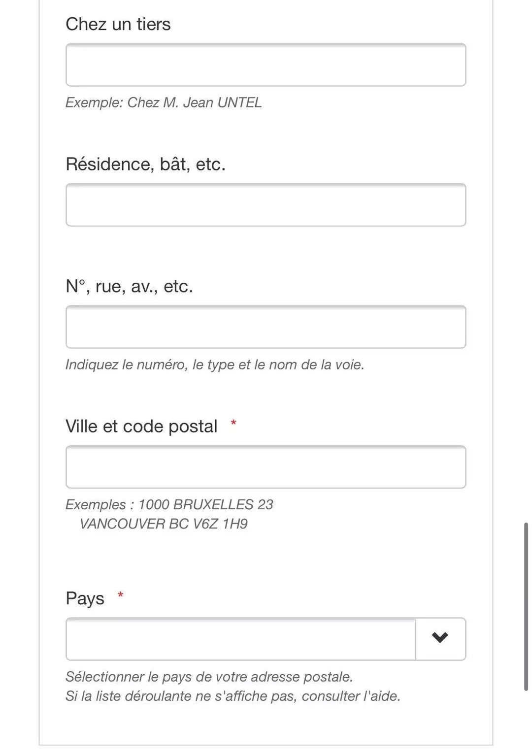Viewport: 532px width, 756px height.
Task: Click the "Chez un tiers" label
Action: (118, 24)
